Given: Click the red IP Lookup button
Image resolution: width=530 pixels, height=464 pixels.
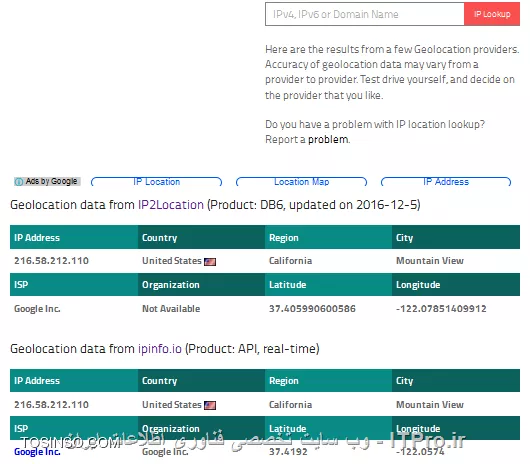Looking at the screenshot, I should pyautogui.click(x=492, y=14).
